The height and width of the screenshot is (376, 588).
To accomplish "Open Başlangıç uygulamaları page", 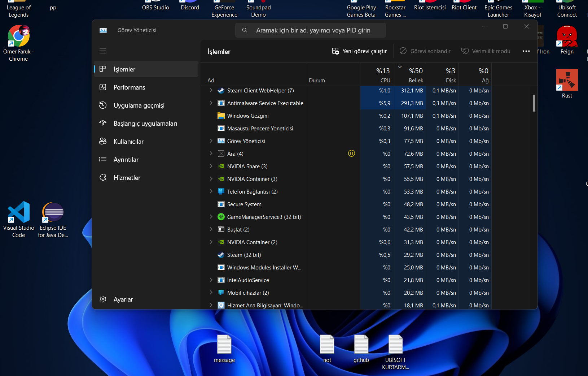I will [x=146, y=123].
